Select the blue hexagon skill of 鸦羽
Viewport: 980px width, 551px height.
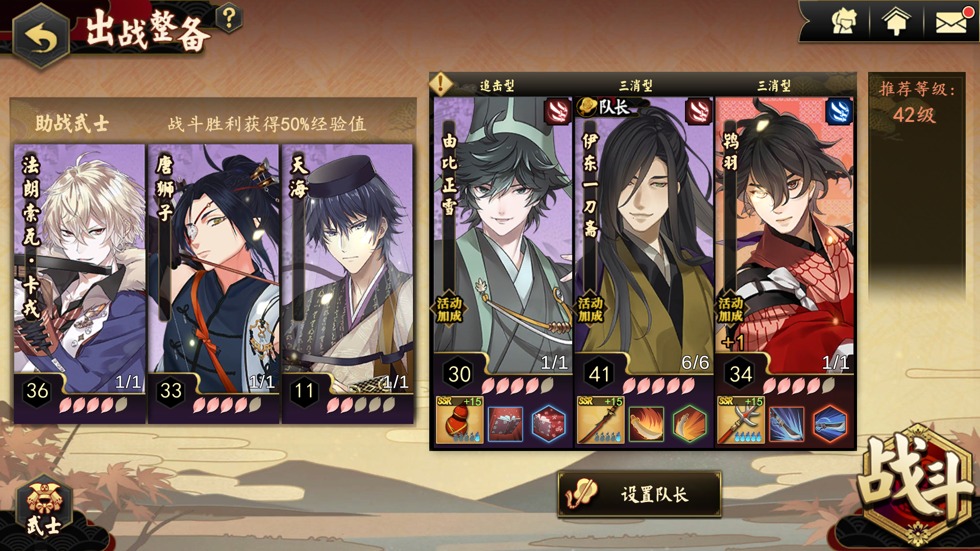click(830, 423)
